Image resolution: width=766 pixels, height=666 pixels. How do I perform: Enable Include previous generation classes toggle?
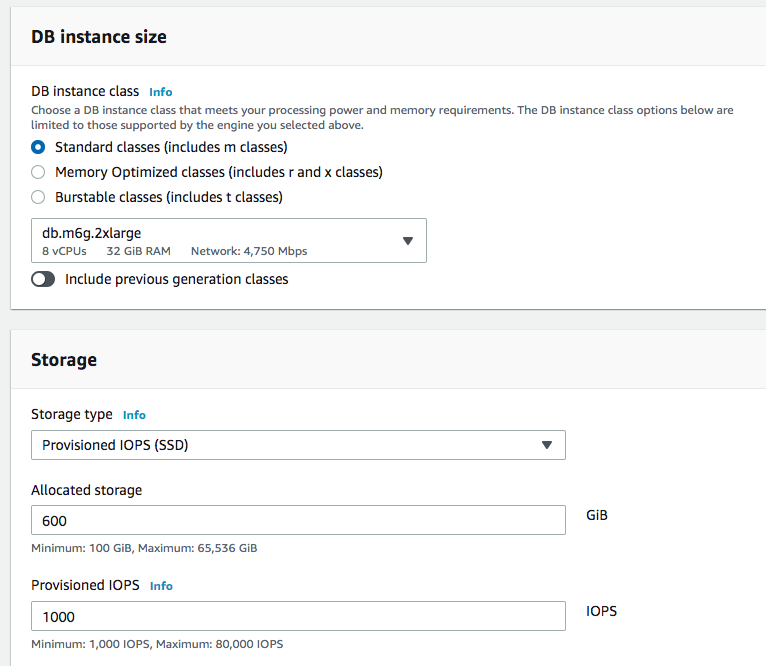pos(43,280)
